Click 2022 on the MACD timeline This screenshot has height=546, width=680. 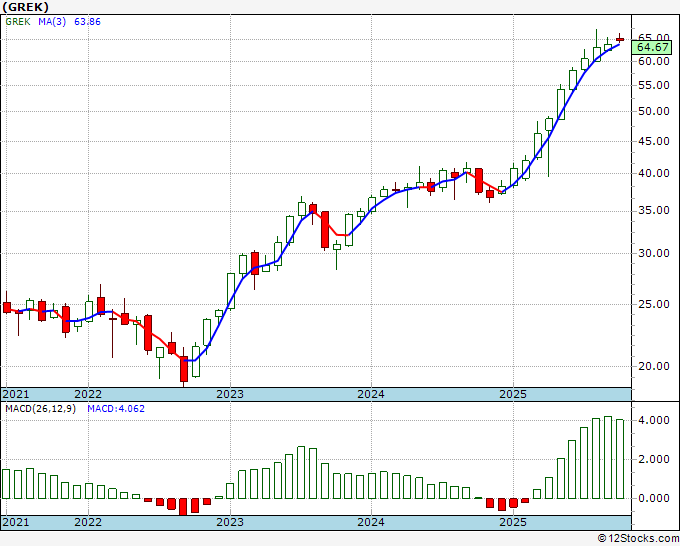[x=88, y=522]
